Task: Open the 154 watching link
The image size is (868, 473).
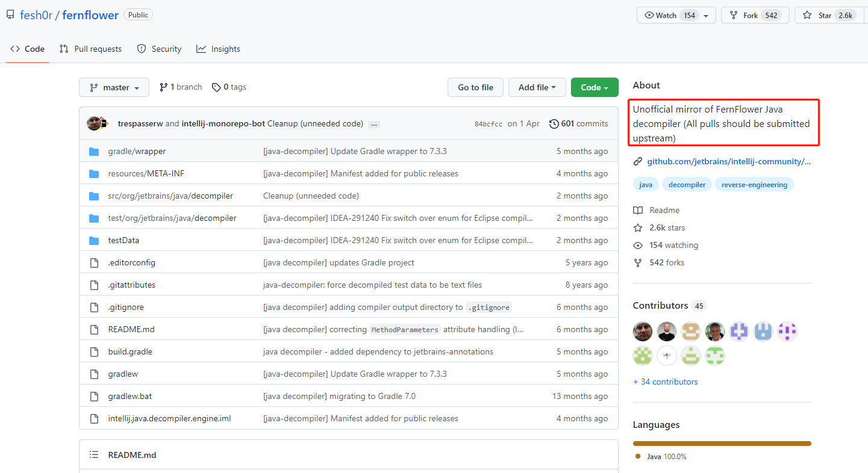Action: (666, 245)
